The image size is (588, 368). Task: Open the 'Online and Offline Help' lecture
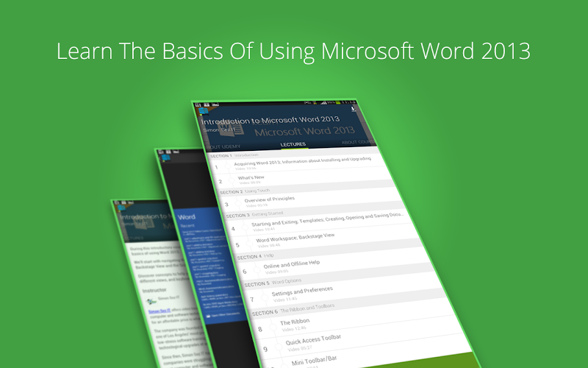click(292, 264)
